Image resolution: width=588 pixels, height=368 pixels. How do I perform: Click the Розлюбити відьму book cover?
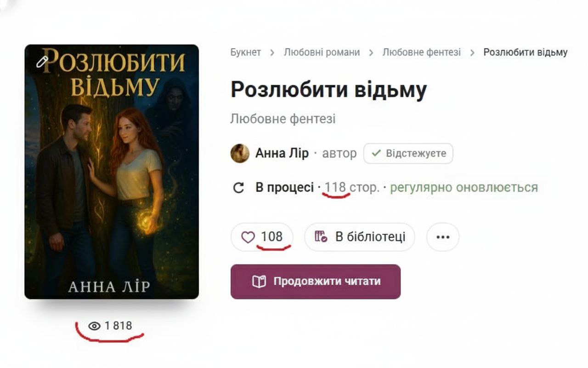coord(112,172)
